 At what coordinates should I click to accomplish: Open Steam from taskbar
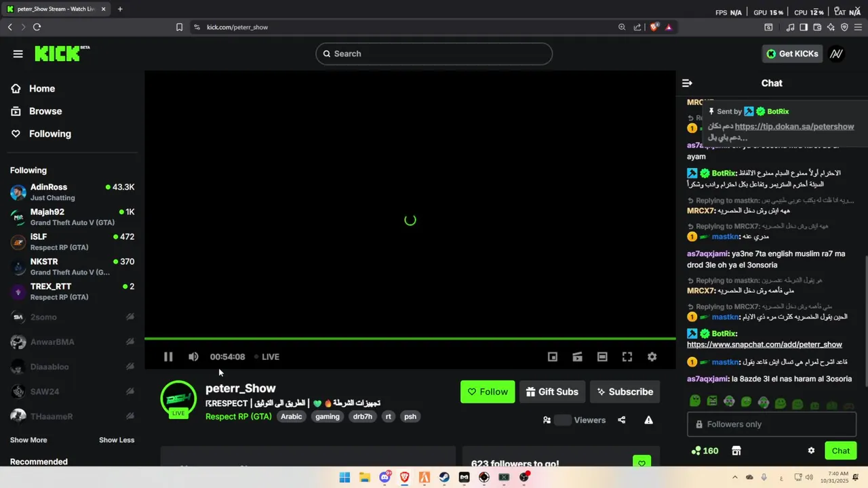coord(444,477)
